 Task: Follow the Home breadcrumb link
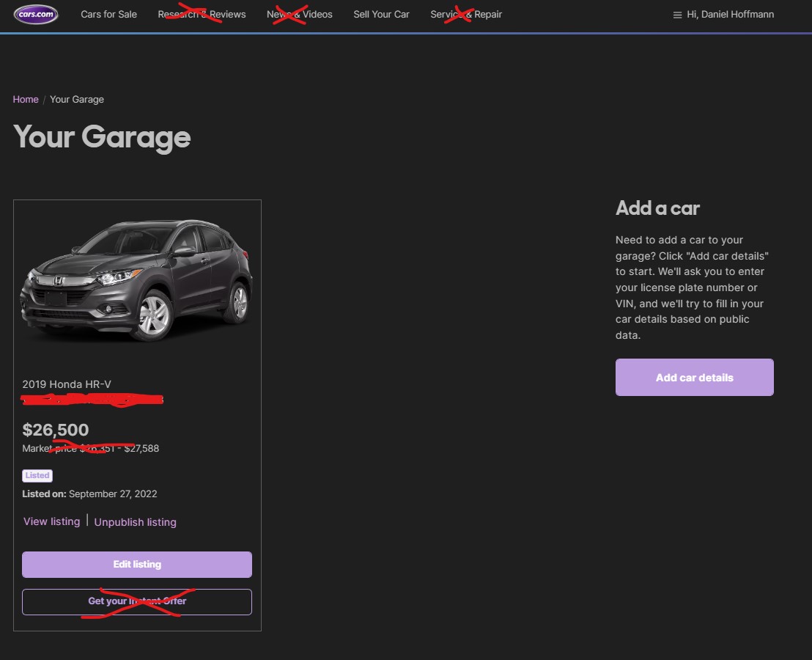click(26, 100)
